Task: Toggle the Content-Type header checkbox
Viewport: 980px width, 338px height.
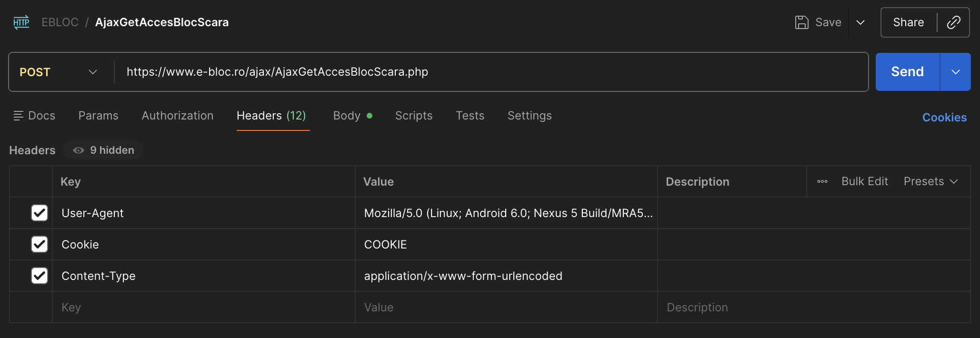Action: pos(40,276)
